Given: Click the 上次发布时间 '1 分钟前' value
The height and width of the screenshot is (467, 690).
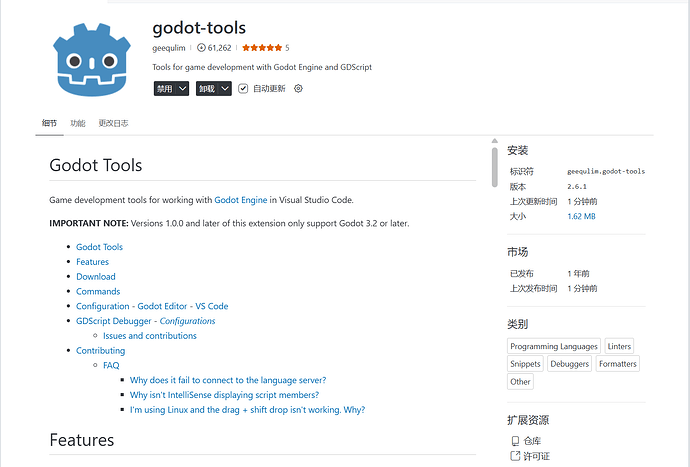Looking at the screenshot, I should coord(582,289).
